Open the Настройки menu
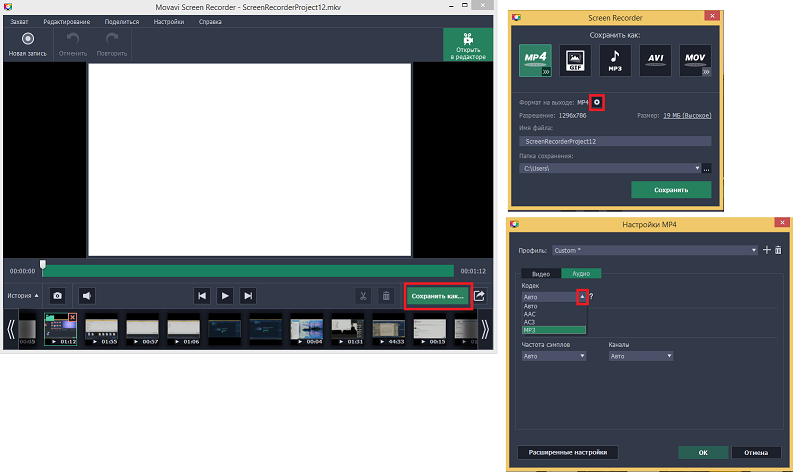 (x=169, y=22)
